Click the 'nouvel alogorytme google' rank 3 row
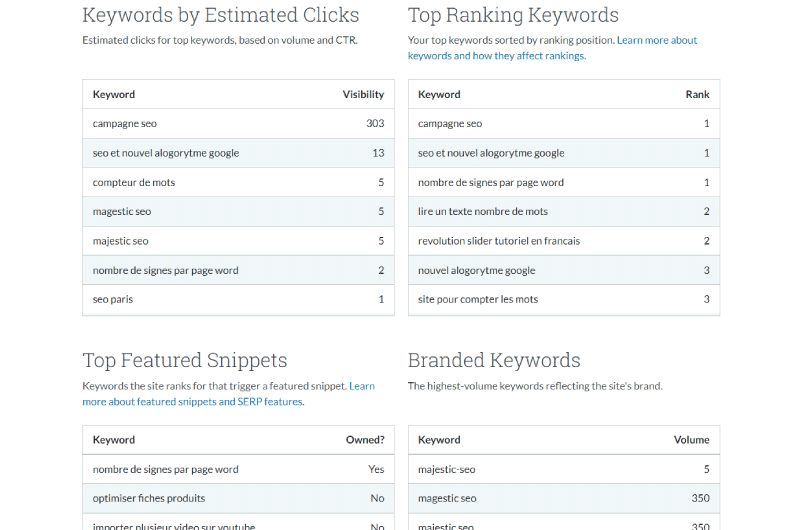 pos(564,270)
